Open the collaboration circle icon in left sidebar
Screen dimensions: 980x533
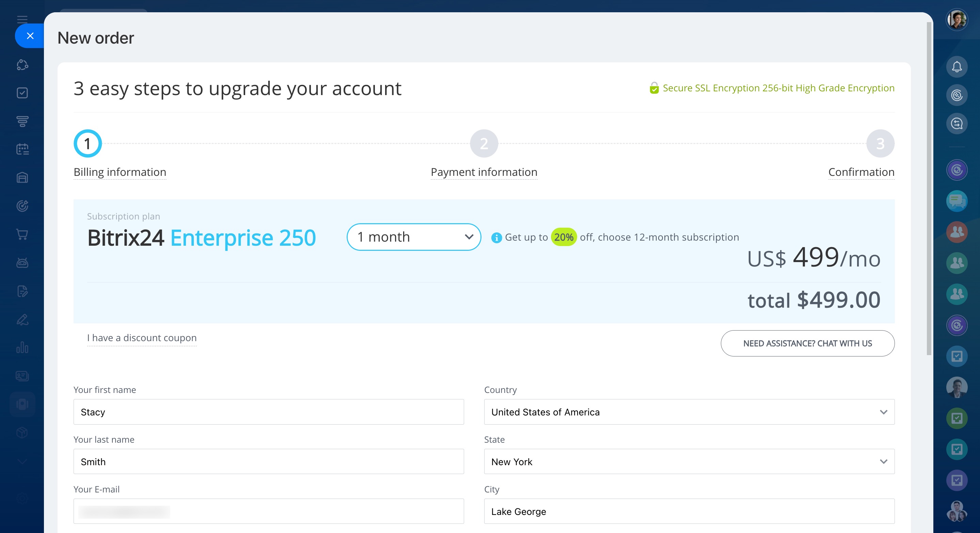coord(22,65)
